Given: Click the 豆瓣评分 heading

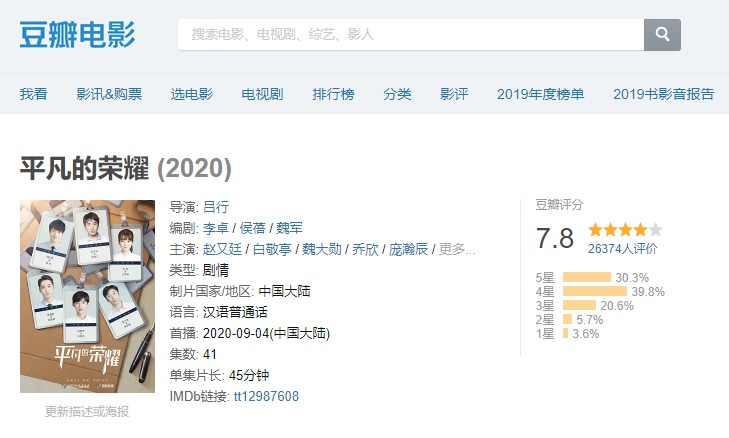Looking at the screenshot, I should 559,205.
